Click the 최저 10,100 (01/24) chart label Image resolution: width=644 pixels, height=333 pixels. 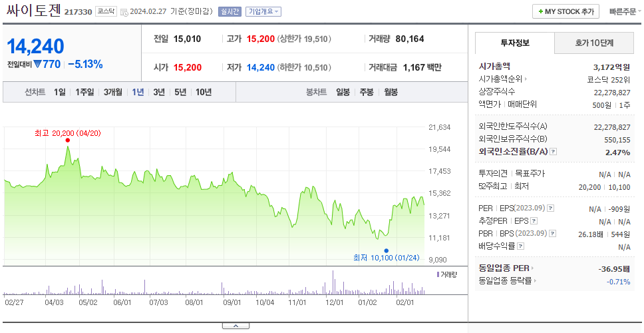(386, 258)
